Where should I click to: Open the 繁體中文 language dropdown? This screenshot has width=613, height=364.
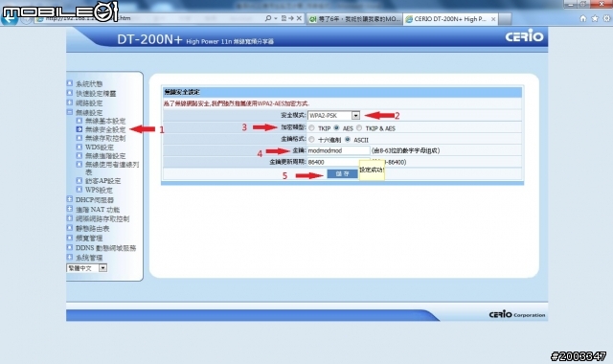pyautogui.click(x=87, y=268)
